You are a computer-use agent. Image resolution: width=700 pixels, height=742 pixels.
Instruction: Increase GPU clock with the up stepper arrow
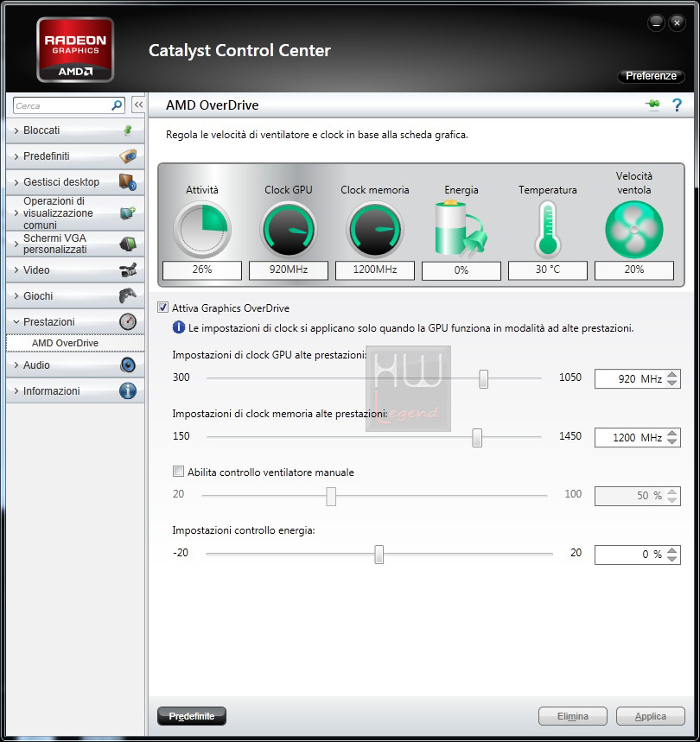[x=672, y=374]
